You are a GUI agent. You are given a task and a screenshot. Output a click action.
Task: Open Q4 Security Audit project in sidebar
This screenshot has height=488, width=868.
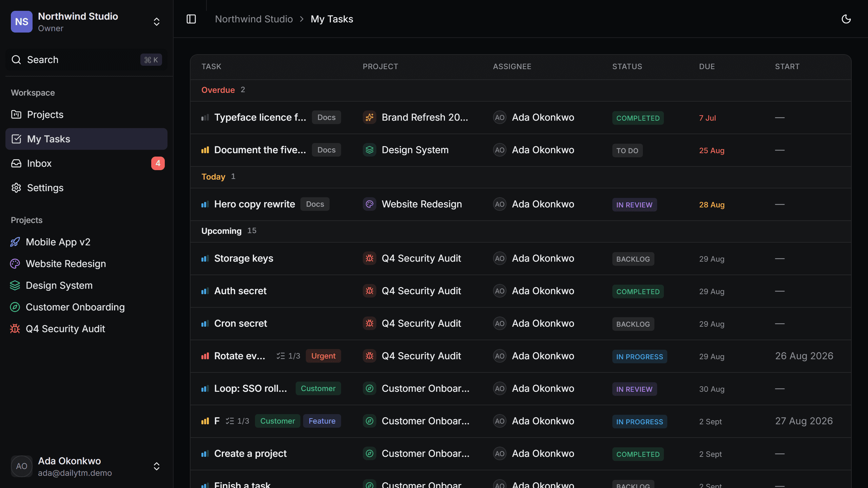pyautogui.click(x=86, y=329)
